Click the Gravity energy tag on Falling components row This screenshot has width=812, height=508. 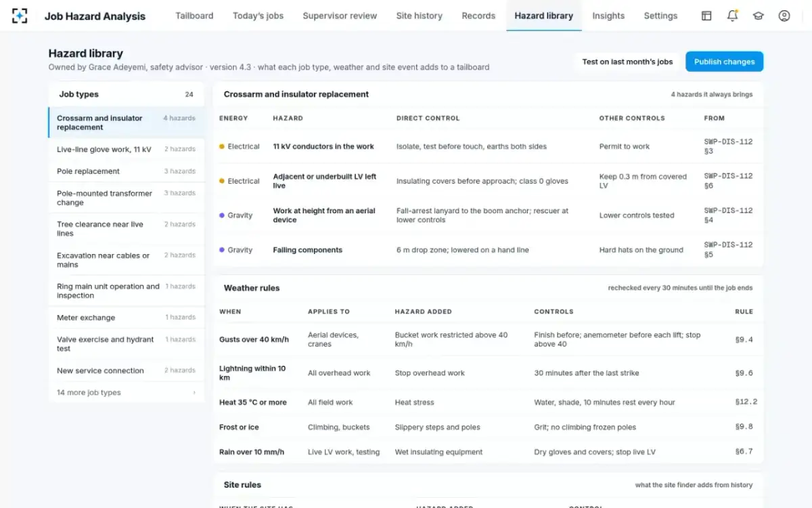[235, 250]
